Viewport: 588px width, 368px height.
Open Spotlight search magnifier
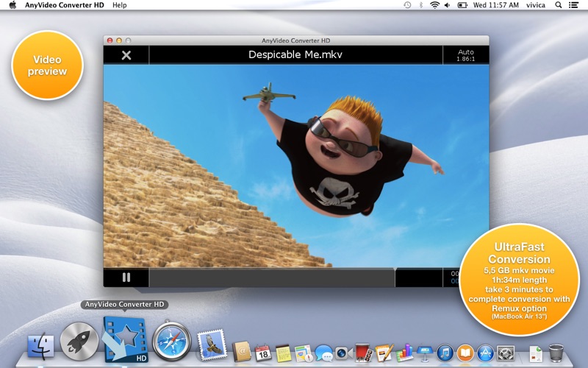coord(559,5)
